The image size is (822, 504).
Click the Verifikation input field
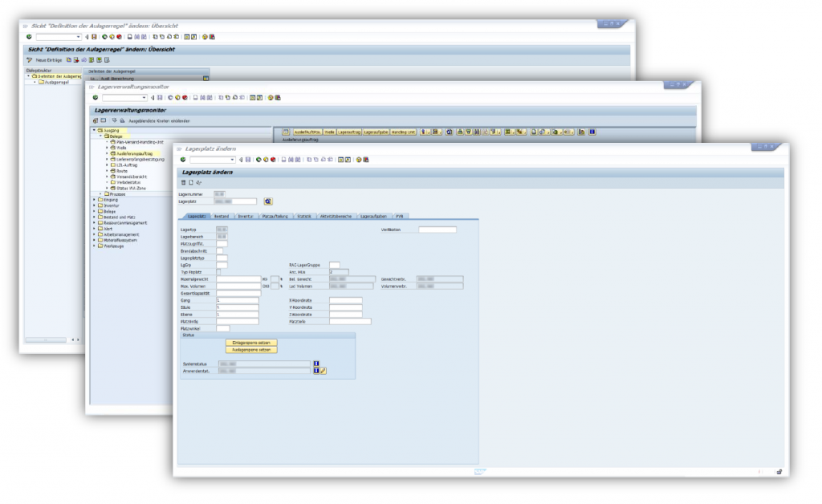437,230
